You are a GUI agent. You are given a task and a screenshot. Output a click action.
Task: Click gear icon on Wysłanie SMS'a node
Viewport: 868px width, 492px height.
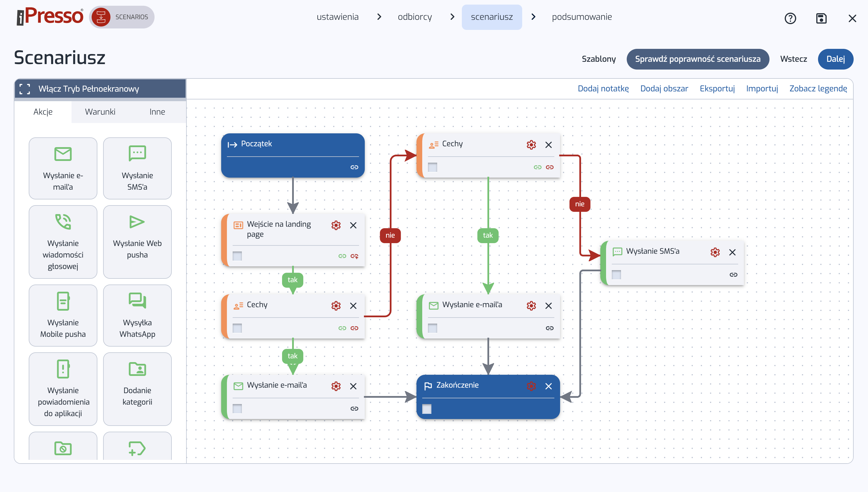[x=715, y=252]
